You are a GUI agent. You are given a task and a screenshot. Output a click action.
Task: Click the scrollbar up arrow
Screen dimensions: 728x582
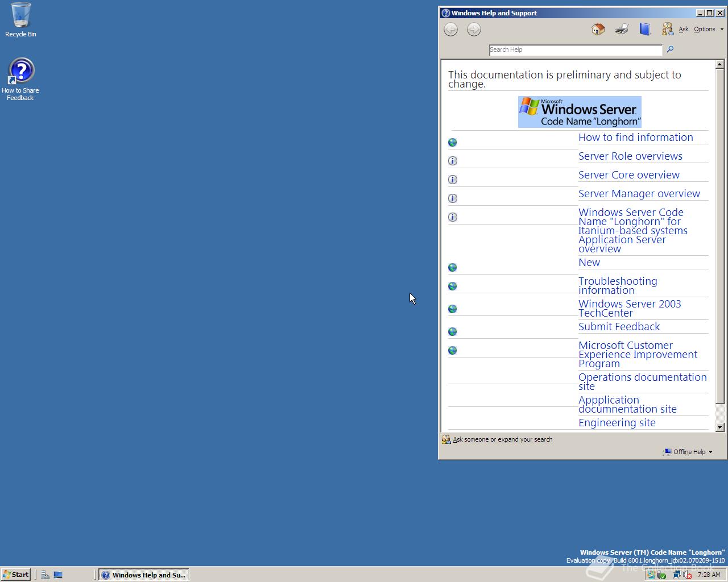click(720, 64)
